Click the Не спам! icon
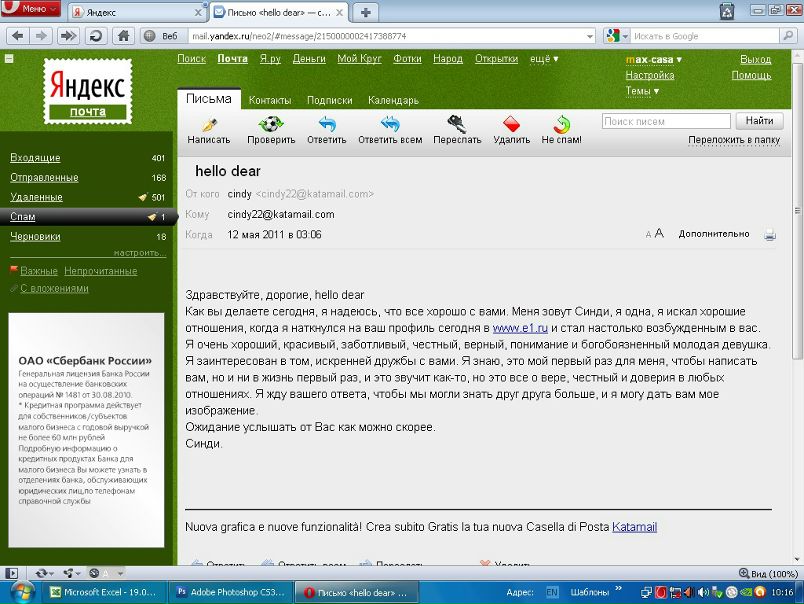 [x=562, y=125]
